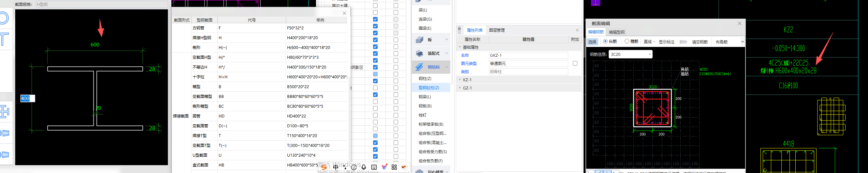Click the 空心楼盖 grid icon
Image resolution: width=868 pixels, height=173 pixels.
point(420,171)
